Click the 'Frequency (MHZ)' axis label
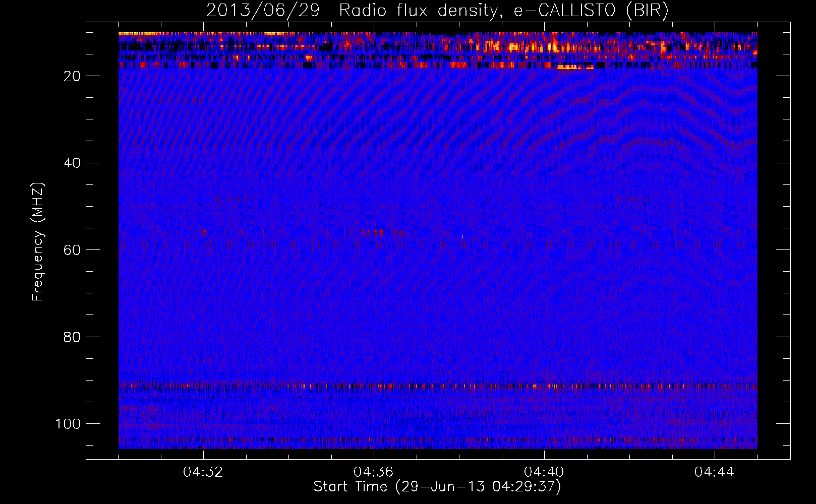Screen dimensions: 816x504 point(38,241)
